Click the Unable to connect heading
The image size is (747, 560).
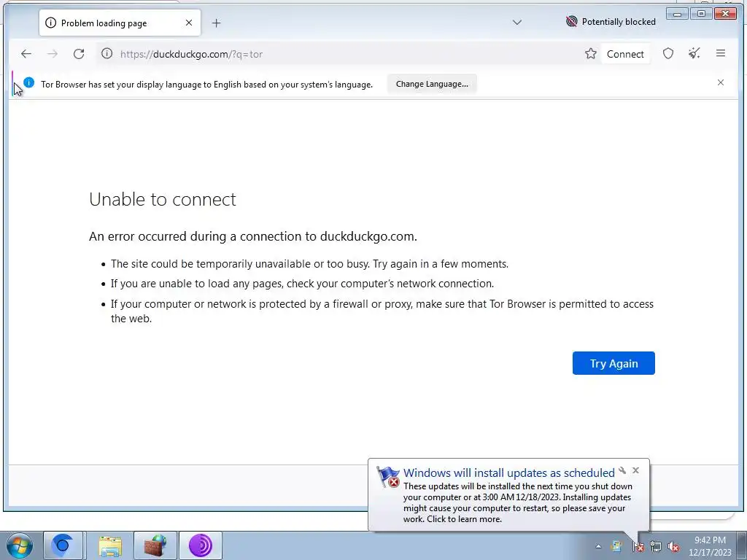pos(163,199)
